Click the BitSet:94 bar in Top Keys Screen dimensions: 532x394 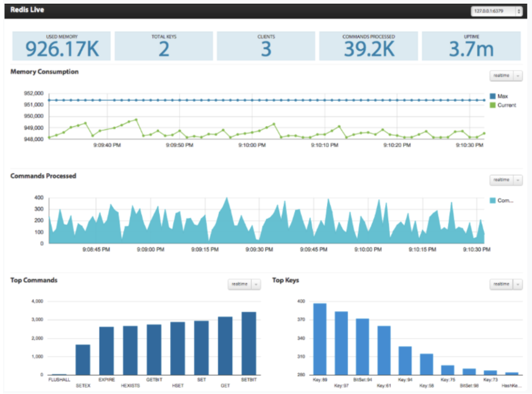coord(362,347)
